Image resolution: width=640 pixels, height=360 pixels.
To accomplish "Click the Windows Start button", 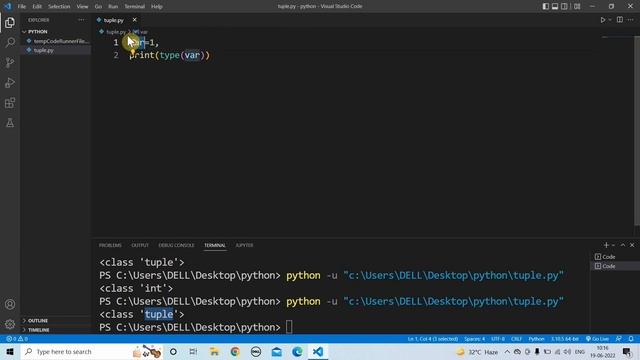I will 10,351.
